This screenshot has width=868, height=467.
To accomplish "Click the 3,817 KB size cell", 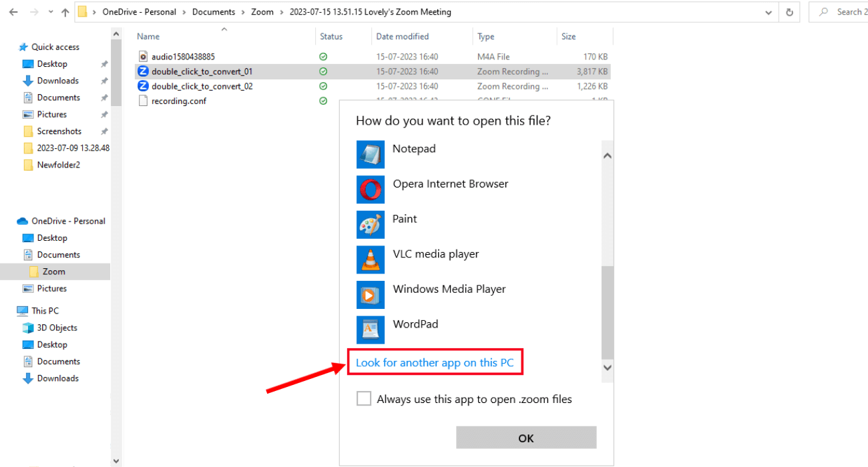I will (x=593, y=71).
